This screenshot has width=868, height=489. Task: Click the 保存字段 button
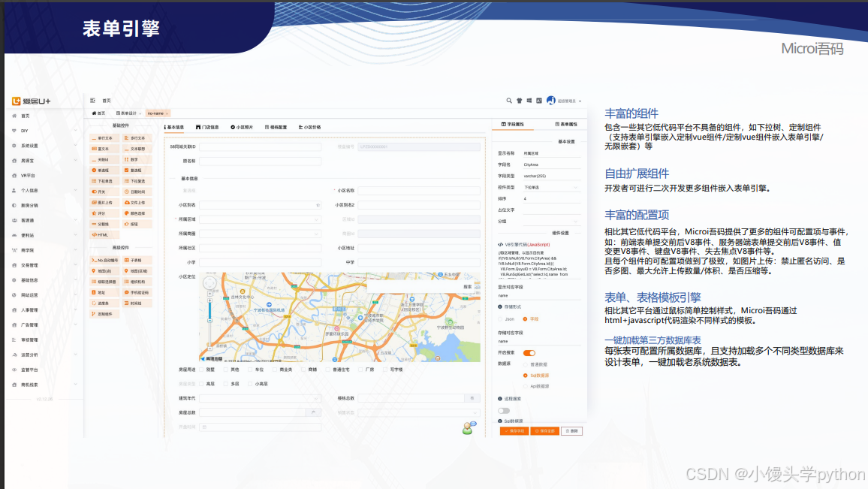[x=514, y=431]
